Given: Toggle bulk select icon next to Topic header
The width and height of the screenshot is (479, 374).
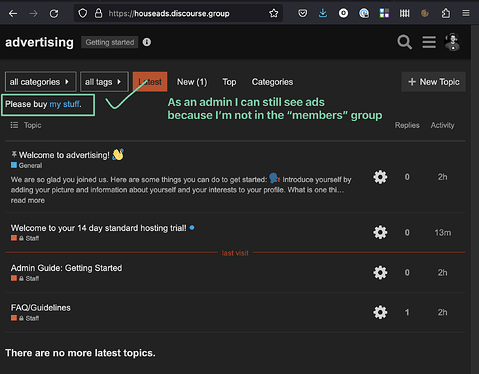Looking at the screenshot, I should pos(14,125).
